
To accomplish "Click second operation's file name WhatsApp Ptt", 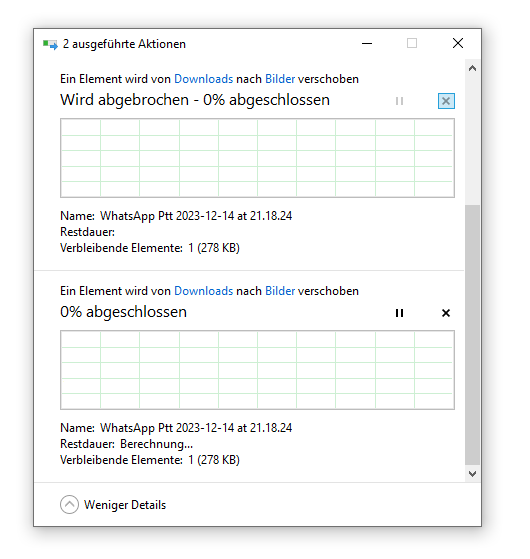I will pyautogui.click(x=196, y=428).
